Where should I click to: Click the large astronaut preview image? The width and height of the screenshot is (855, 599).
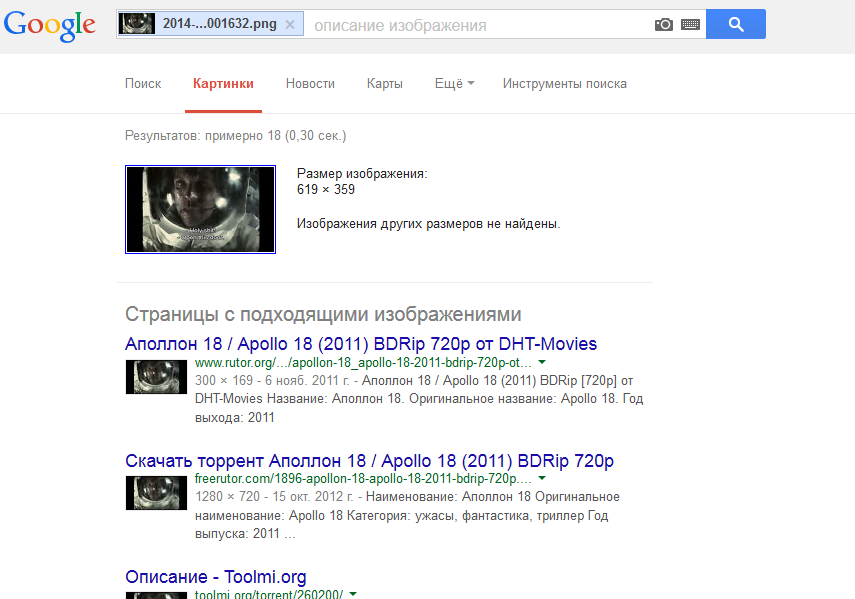pos(200,209)
